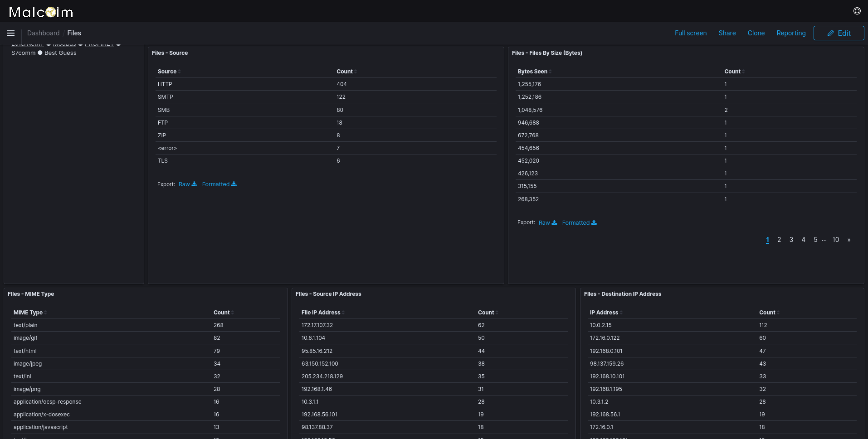Click the SMTP source row

click(326, 97)
